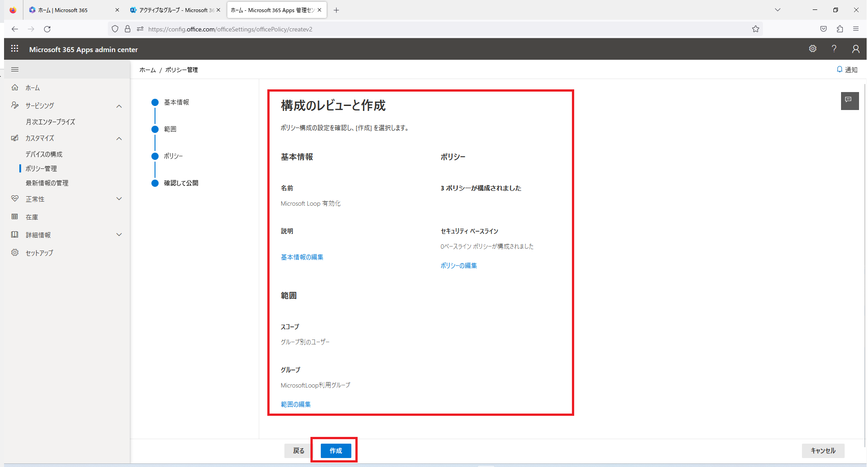Open the tracking protection shield icon

click(115, 29)
